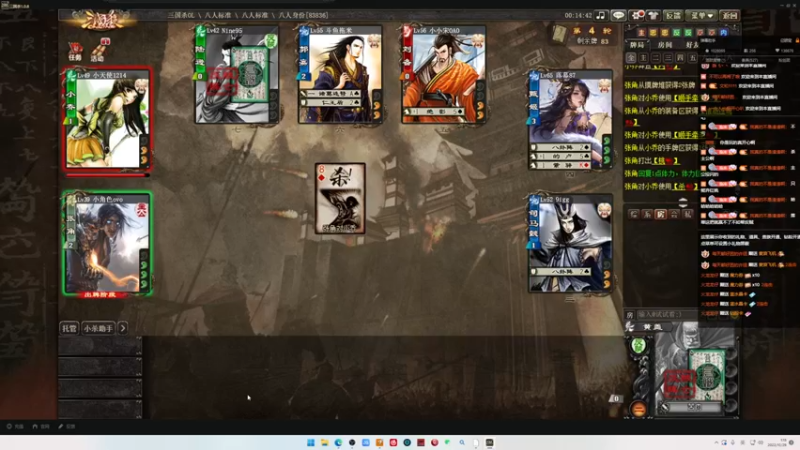Click the 托管 auto-play button
Image resolution: width=800 pixels, height=450 pixels.
pyautogui.click(x=69, y=328)
